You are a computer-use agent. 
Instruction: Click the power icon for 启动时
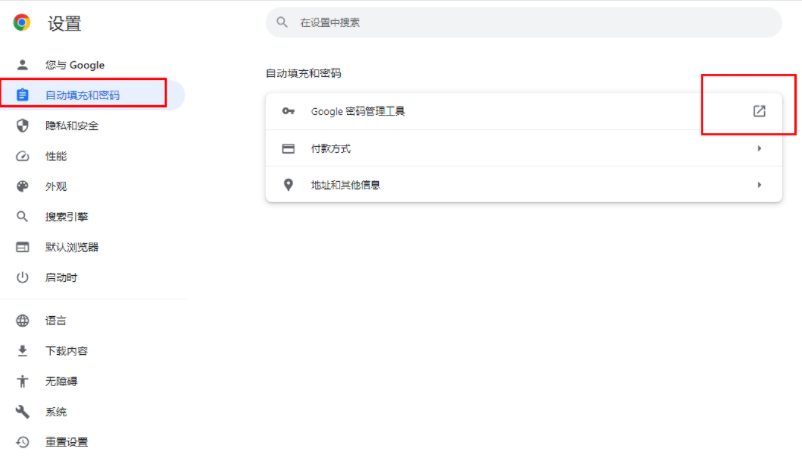pos(22,277)
